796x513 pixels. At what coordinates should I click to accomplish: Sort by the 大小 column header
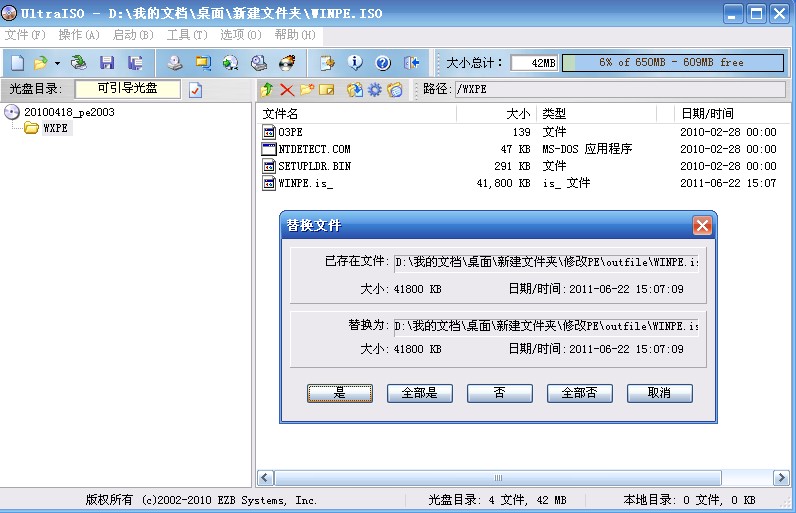click(x=496, y=114)
